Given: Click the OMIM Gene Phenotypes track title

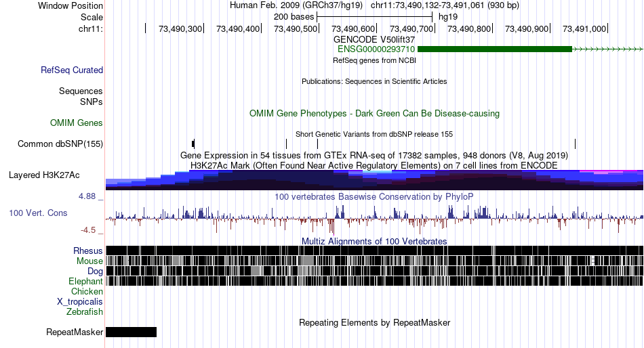Looking at the screenshot, I should [x=374, y=113].
